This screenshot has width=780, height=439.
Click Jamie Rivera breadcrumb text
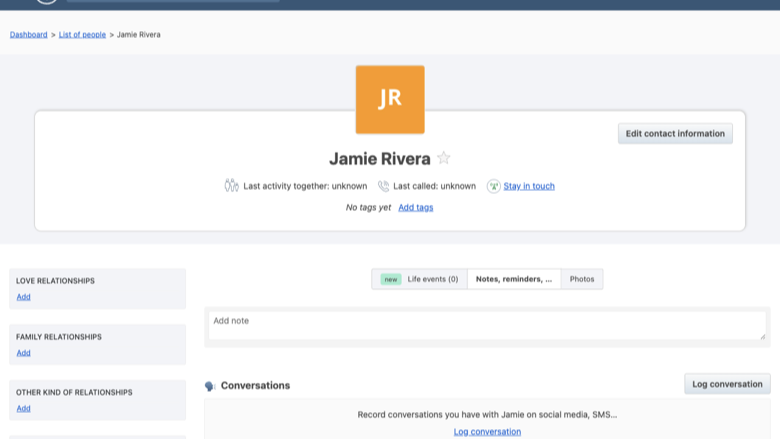click(138, 34)
